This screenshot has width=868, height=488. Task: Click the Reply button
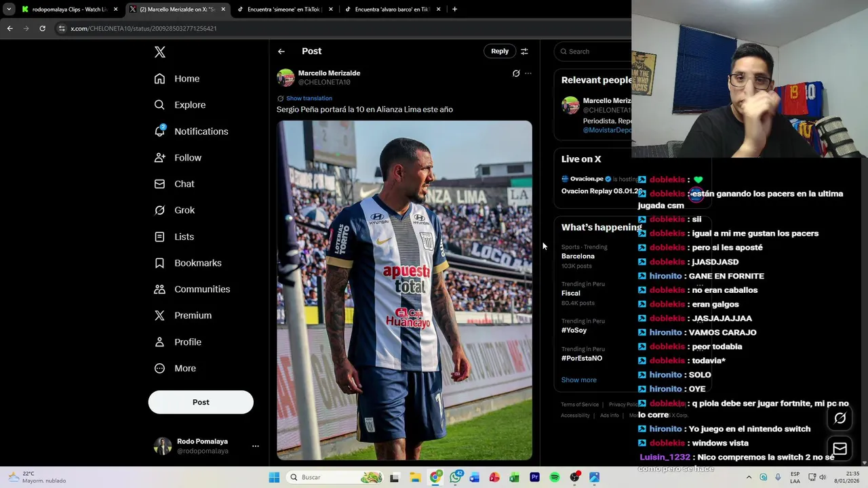pos(500,52)
